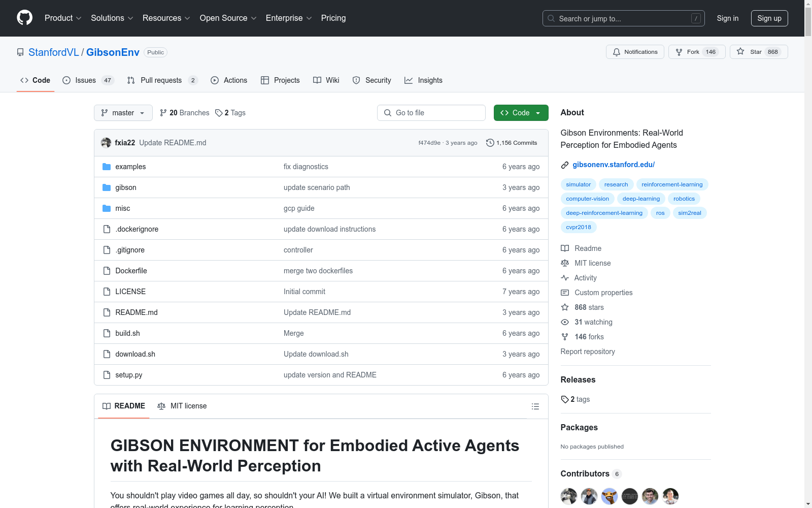
Task: Click the cvpr2018 topic tag
Action: tap(579, 227)
